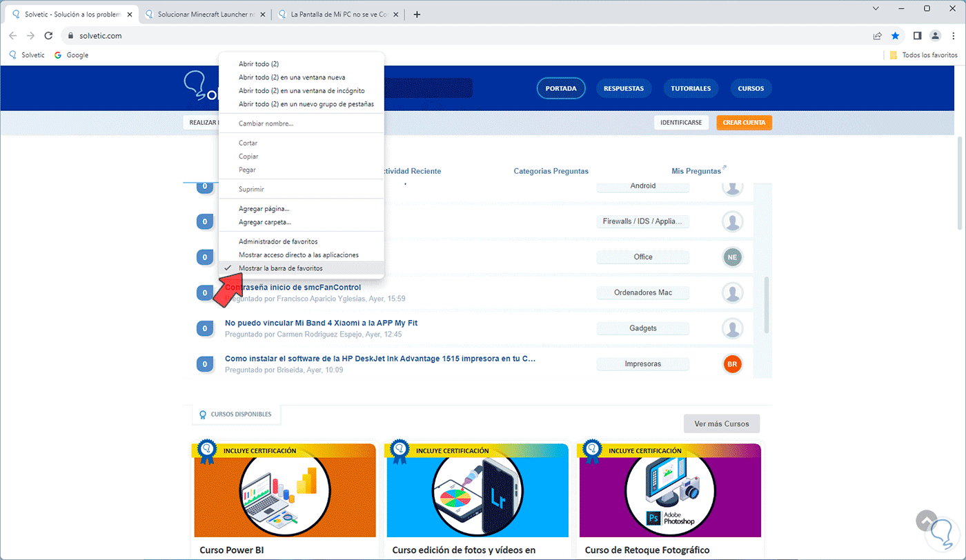Open the Chrome profile avatar menu
The width and height of the screenshot is (966, 560).
pyautogui.click(x=935, y=36)
